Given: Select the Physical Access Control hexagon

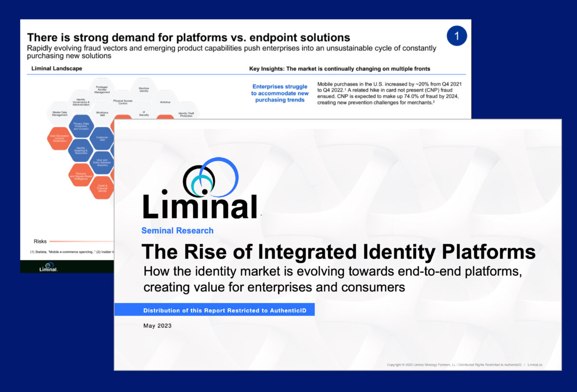Looking at the screenshot, I should click(123, 101).
